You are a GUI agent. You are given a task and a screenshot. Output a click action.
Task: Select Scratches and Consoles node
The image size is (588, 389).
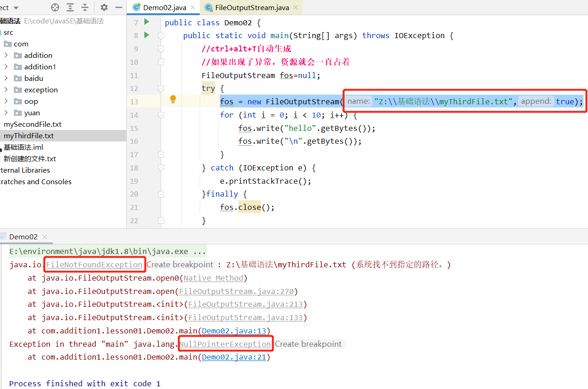(36, 182)
